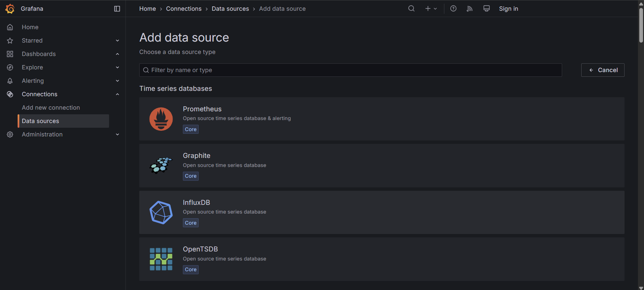This screenshot has height=290, width=644.
Task: Click the Sign in link
Action: [508, 9]
